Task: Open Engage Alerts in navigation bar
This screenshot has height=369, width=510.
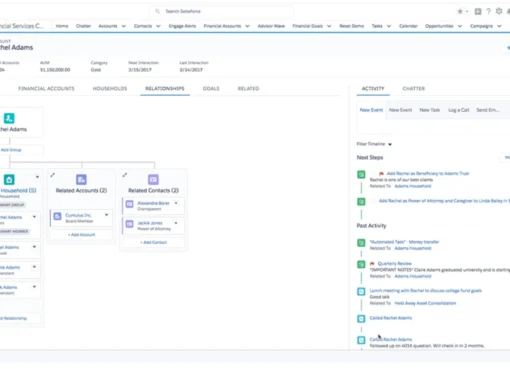Action: tap(182, 26)
